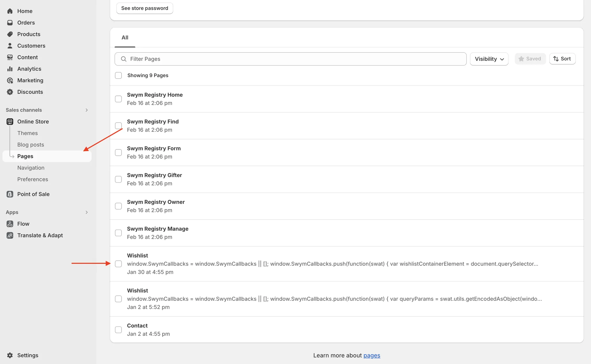The width and height of the screenshot is (591, 364).
Task: Click the Analytics bar chart icon
Action: point(10,69)
